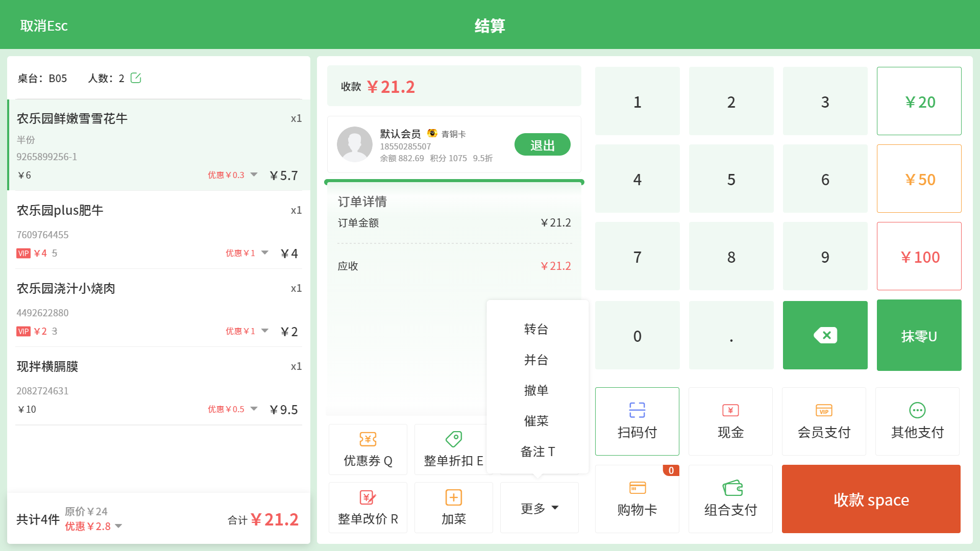Select 并台 from the more menu
This screenshot has width=980, height=551.
536,360
